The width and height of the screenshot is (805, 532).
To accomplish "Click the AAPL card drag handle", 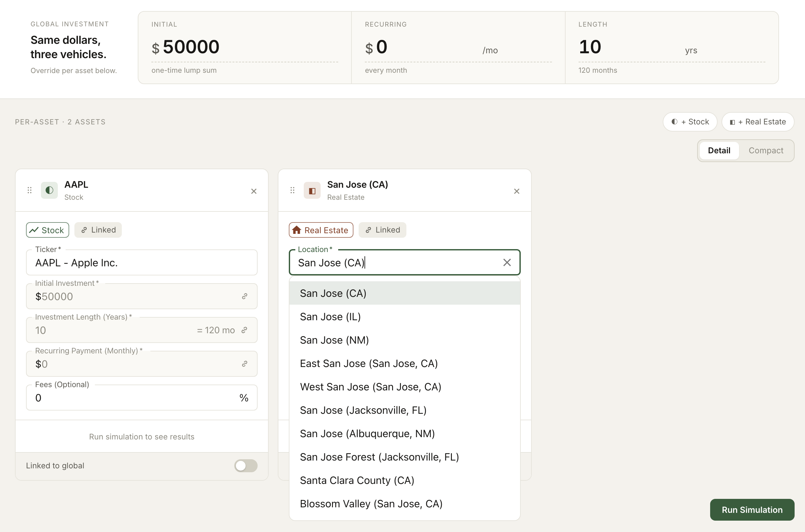I will (x=30, y=190).
